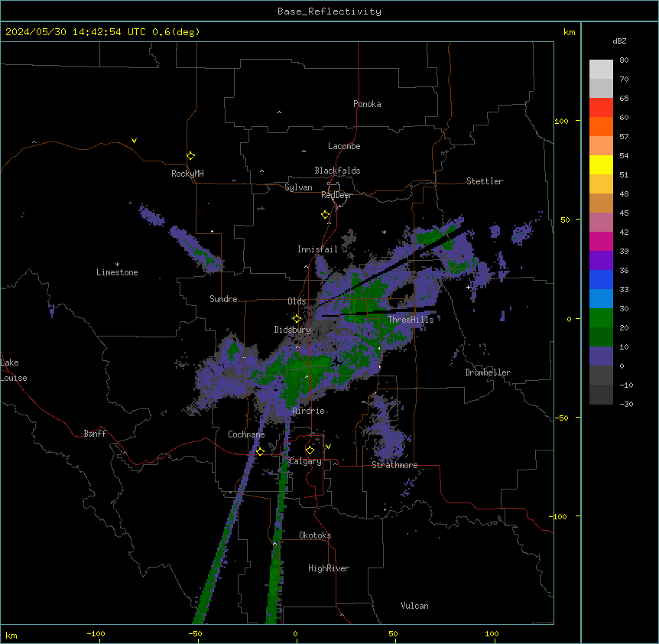Screen dimensions: 659x644
Task: Pick the royal blue 33-36 dBZ swatch
Action: [x=601, y=279]
